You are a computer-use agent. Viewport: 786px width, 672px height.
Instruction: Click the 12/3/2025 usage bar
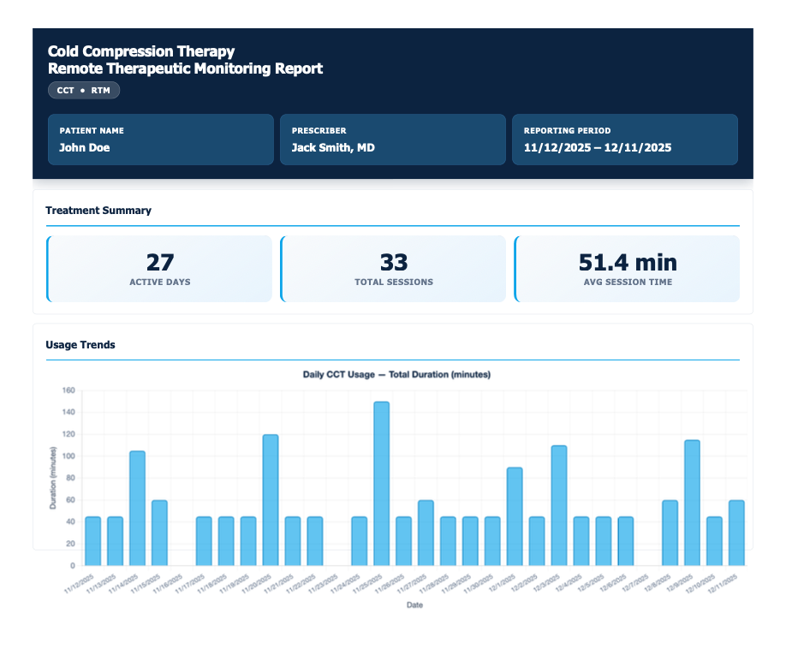point(559,506)
